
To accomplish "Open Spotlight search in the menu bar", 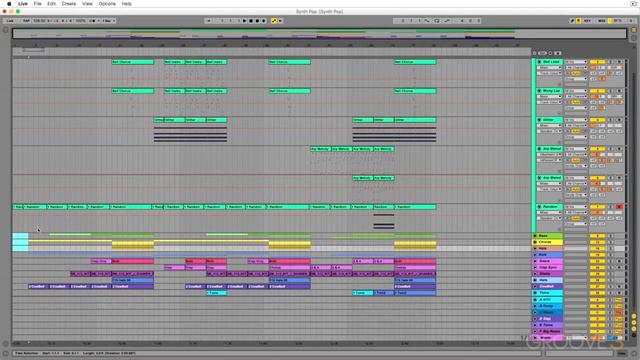I will click(633, 4).
